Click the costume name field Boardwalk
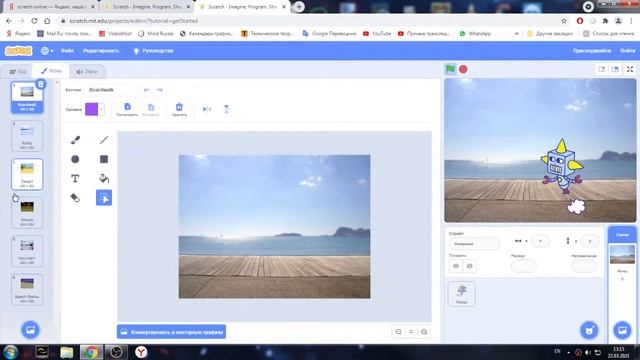This screenshot has height=360, width=640. coord(111,90)
